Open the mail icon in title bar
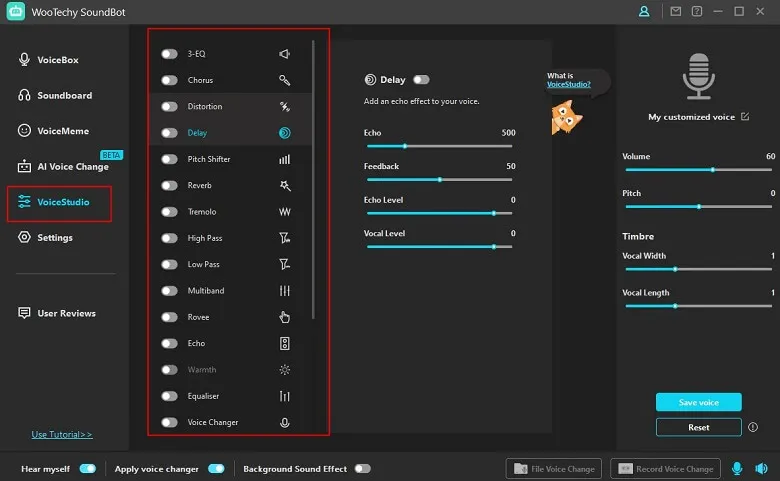780x481 pixels. click(x=675, y=12)
